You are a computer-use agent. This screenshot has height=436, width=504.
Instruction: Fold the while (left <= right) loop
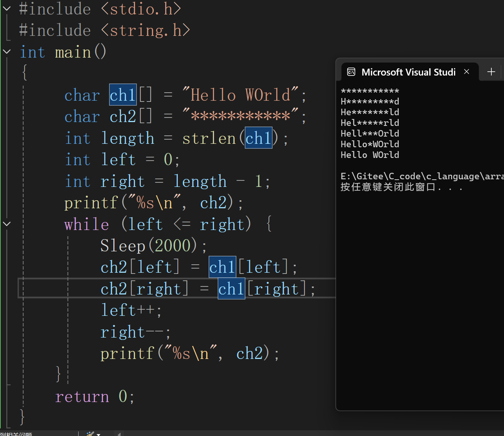click(x=7, y=224)
